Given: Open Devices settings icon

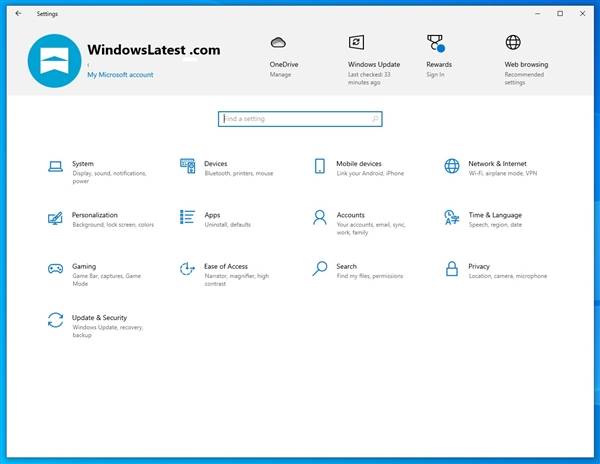Looking at the screenshot, I should point(187,166).
